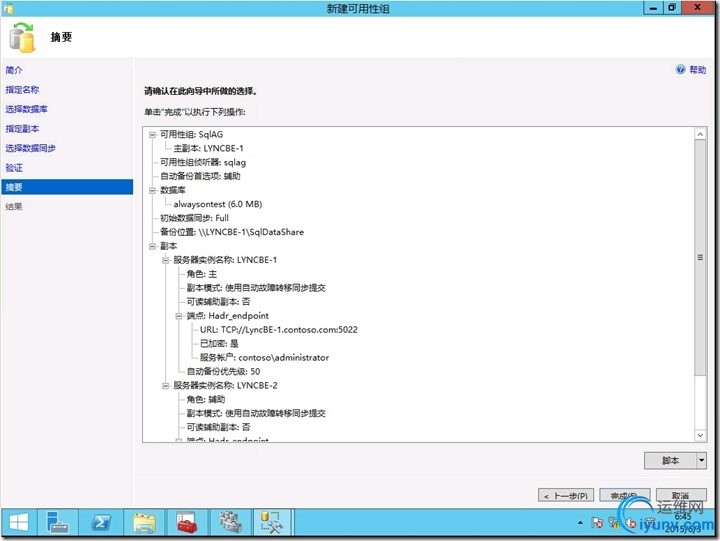Viewport: 720px width, 541px height.
Task: Collapse the 可用性组: SqlAG node
Action: click(152, 135)
